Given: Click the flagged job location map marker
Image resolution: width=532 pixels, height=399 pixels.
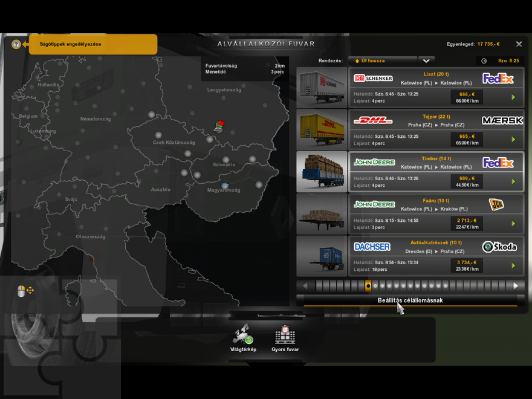Looking at the screenshot, I should tap(219, 126).
